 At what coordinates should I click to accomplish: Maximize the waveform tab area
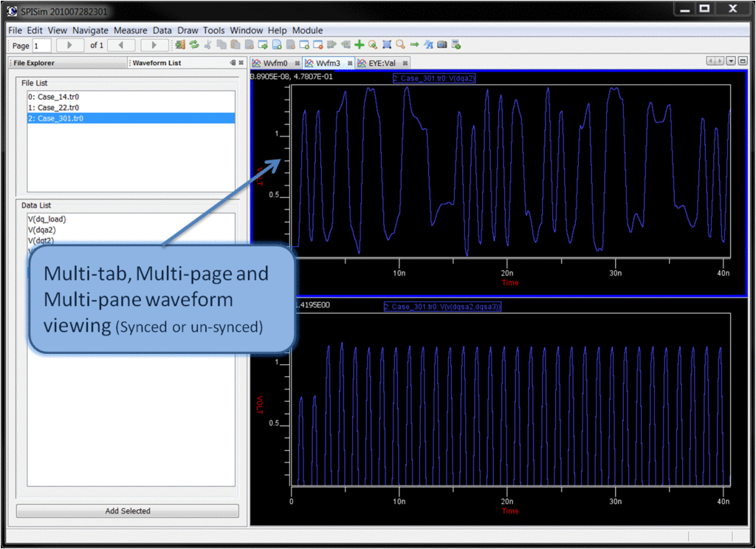[x=743, y=62]
